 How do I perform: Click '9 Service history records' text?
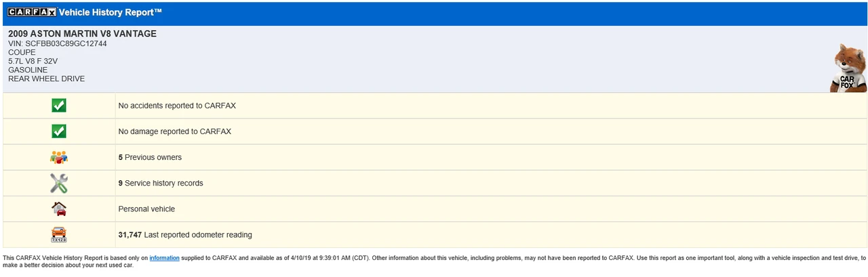[x=161, y=183]
